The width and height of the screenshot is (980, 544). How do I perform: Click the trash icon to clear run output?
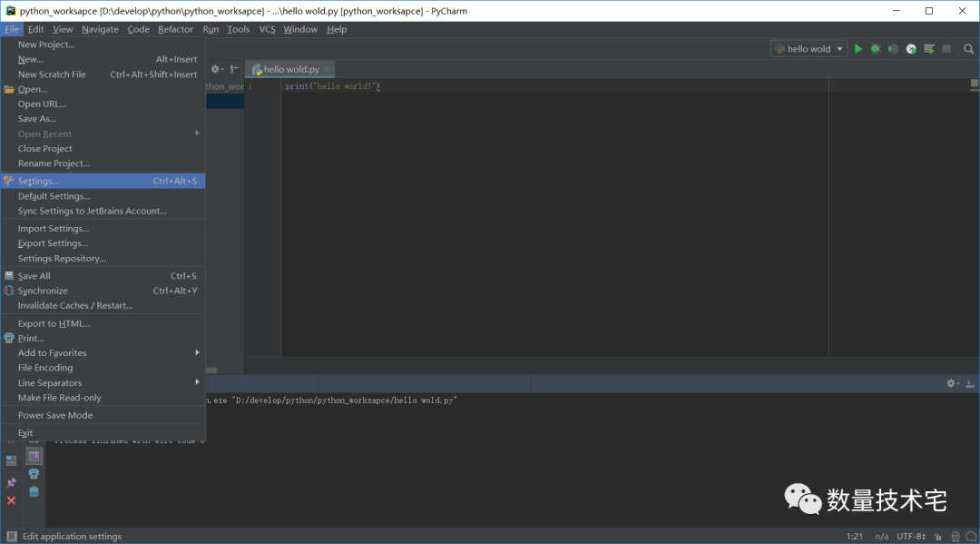tap(34, 491)
